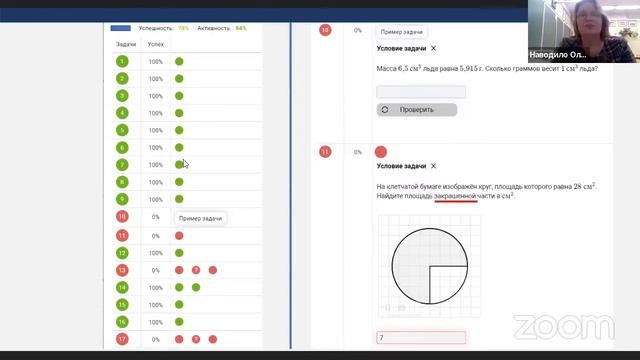Open second green attempt dot for task 14
The width and height of the screenshot is (640, 360).
[196, 287]
